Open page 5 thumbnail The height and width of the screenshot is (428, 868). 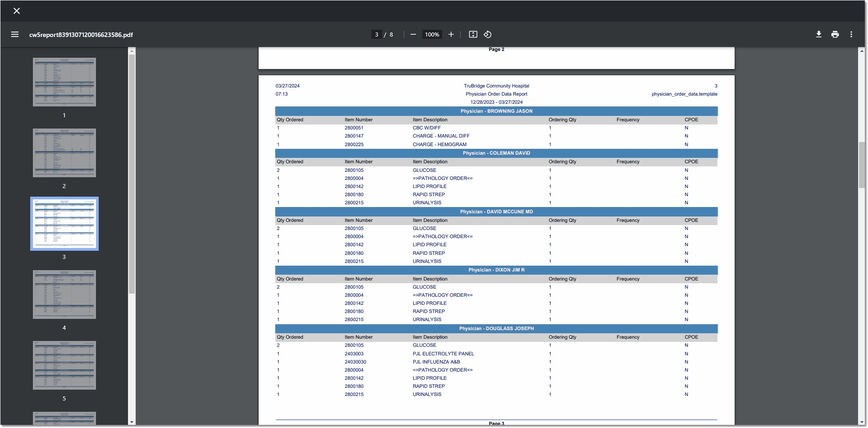[x=64, y=365]
